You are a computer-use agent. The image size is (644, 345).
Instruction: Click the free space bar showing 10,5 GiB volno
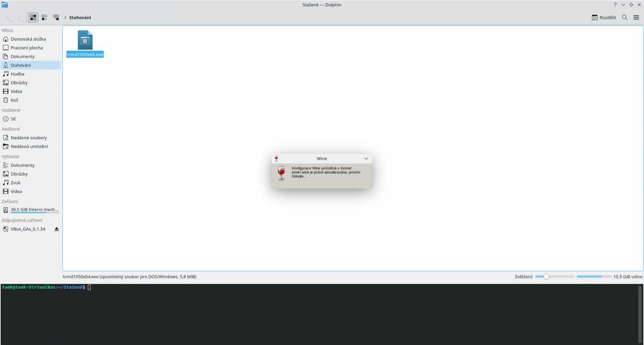594,277
